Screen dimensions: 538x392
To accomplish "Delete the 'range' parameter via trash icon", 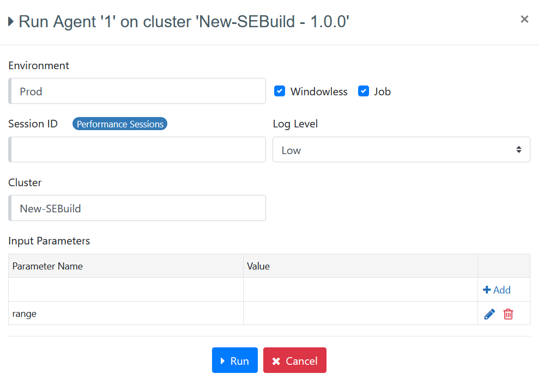I will click(508, 314).
